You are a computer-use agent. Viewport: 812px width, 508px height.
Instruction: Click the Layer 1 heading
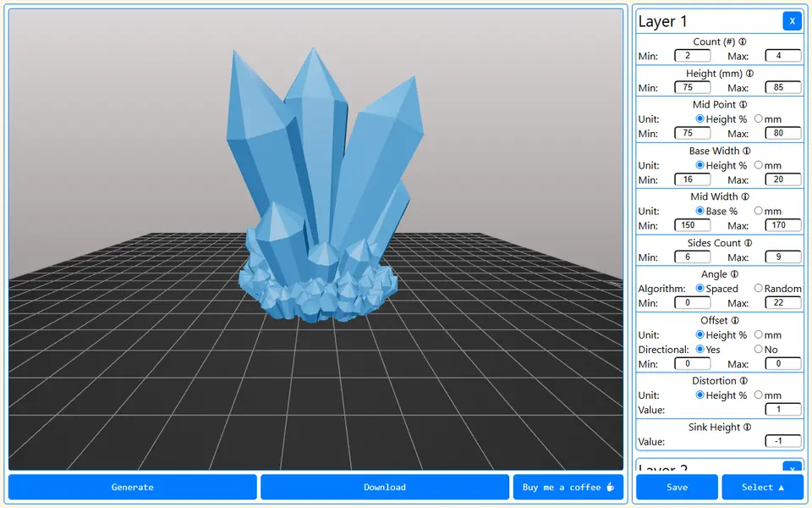(x=662, y=21)
